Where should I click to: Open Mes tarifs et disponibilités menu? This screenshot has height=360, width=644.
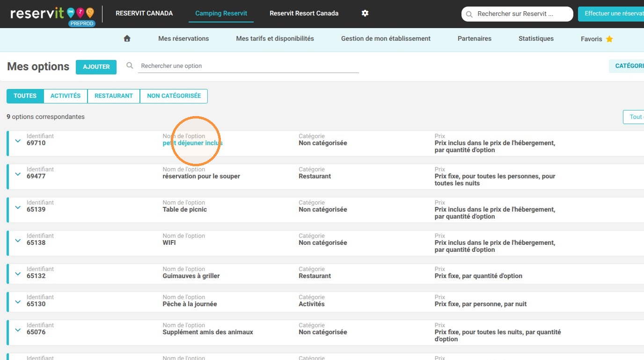pos(275,39)
